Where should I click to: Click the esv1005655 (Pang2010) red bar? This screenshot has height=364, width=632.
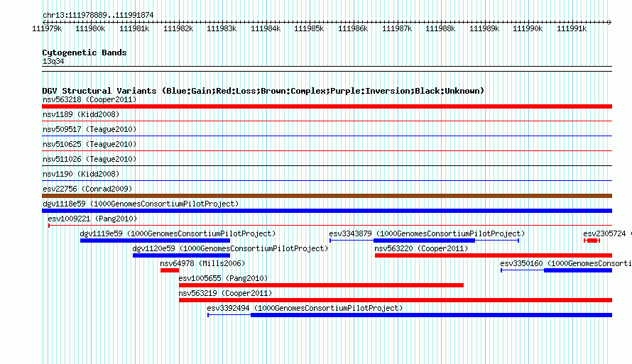[x=321, y=285]
